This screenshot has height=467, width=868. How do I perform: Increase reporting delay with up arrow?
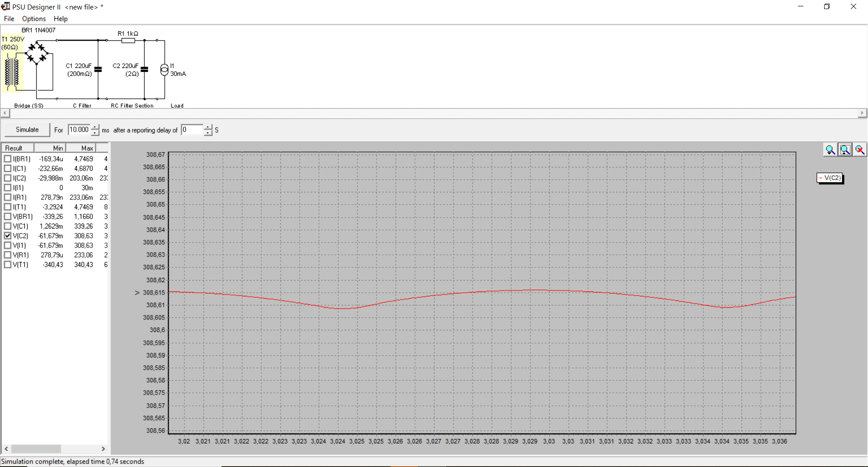tap(208, 127)
